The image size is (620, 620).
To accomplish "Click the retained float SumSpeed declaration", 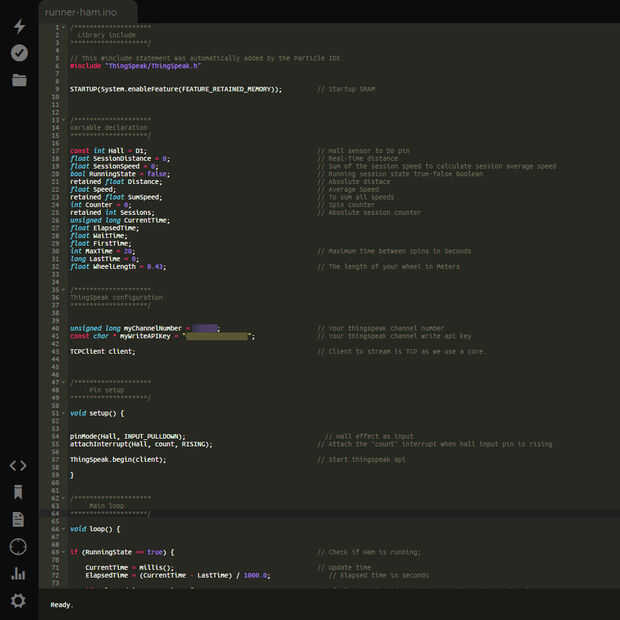I will [x=116, y=197].
